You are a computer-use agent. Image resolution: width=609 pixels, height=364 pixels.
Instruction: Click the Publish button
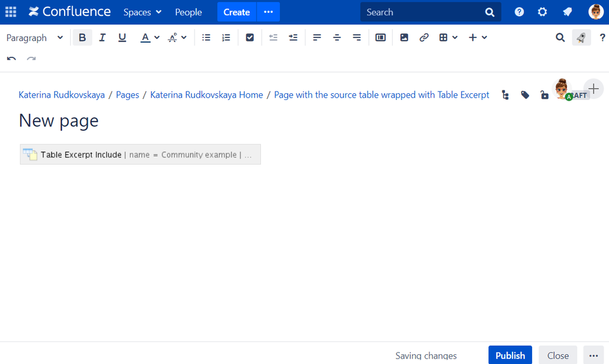pos(510,355)
